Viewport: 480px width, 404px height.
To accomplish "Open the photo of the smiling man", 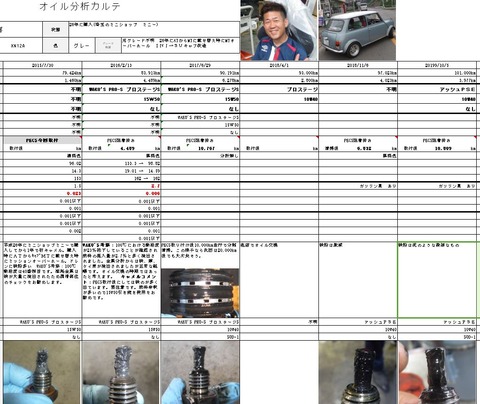I will (279, 30).
